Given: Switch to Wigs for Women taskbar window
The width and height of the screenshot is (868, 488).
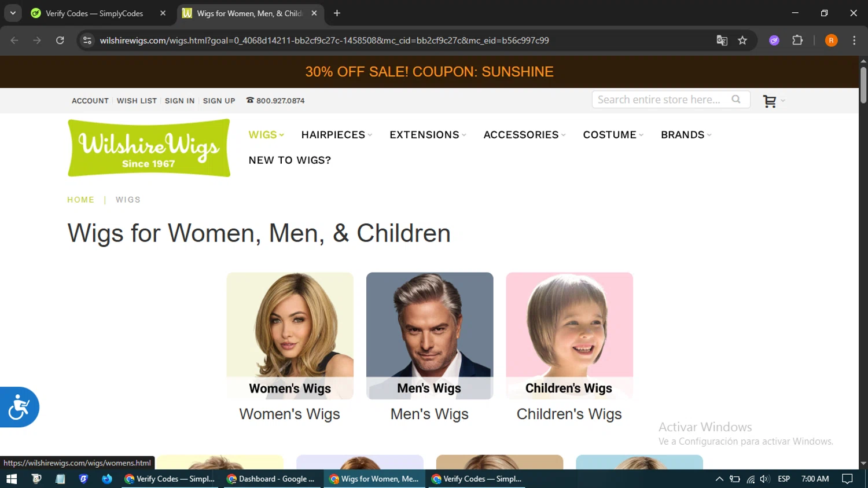Looking at the screenshot, I should click(376, 479).
